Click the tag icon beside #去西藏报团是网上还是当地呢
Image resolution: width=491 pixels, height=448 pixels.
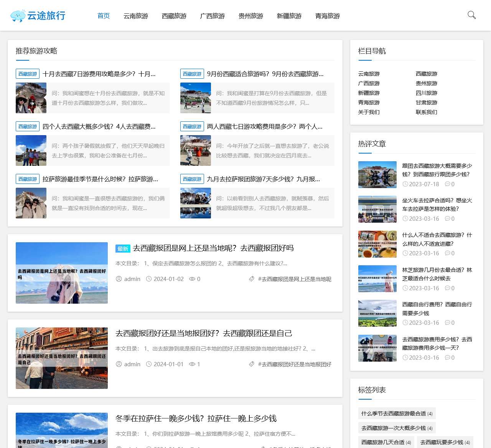(251, 279)
